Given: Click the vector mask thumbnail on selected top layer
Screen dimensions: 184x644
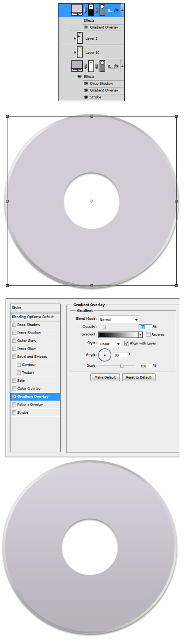Looking at the screenshot, I should pos(102,10).
